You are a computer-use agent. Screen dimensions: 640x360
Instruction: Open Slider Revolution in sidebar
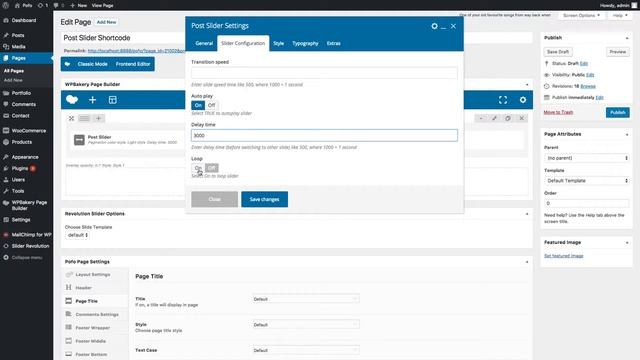30,246
